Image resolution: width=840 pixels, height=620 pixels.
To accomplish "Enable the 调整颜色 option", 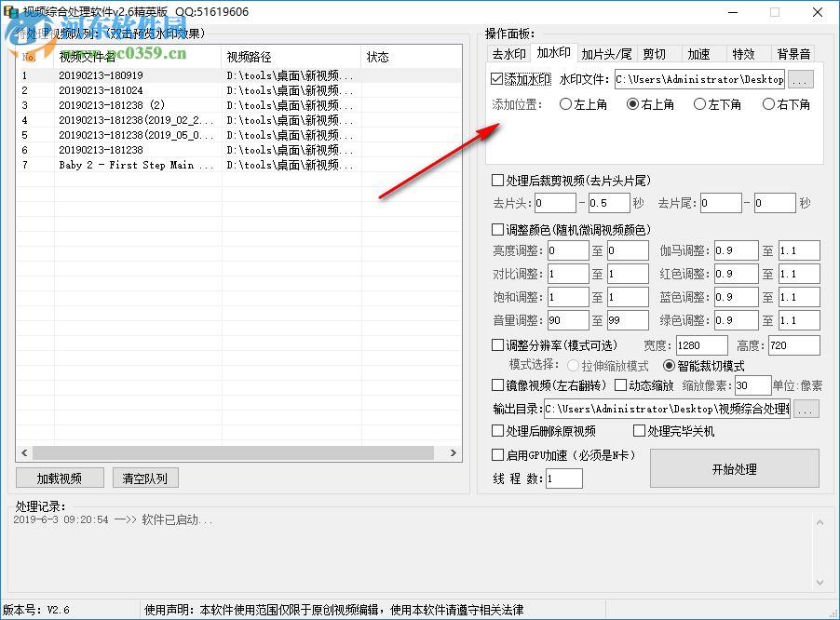I will point(498,228).
